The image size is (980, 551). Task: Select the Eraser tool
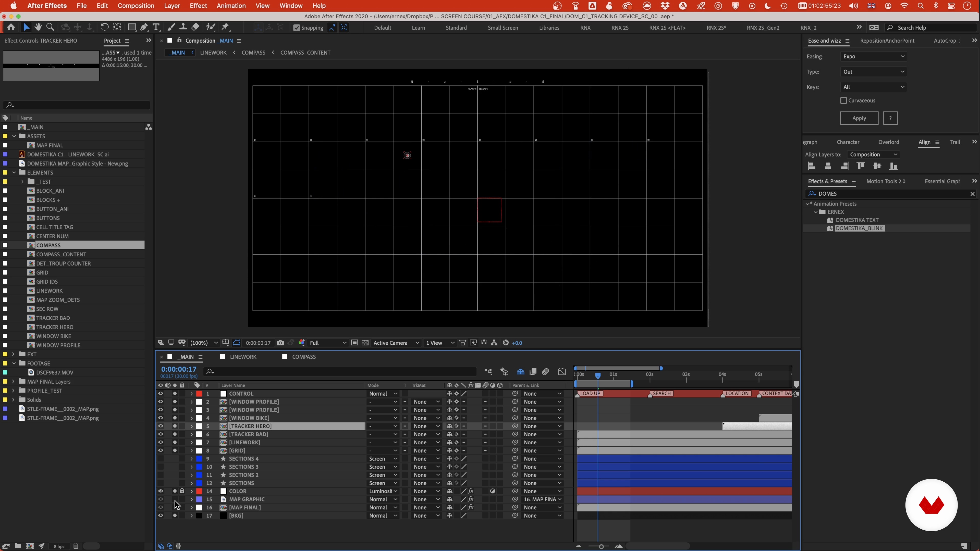[x=195, y=27]
